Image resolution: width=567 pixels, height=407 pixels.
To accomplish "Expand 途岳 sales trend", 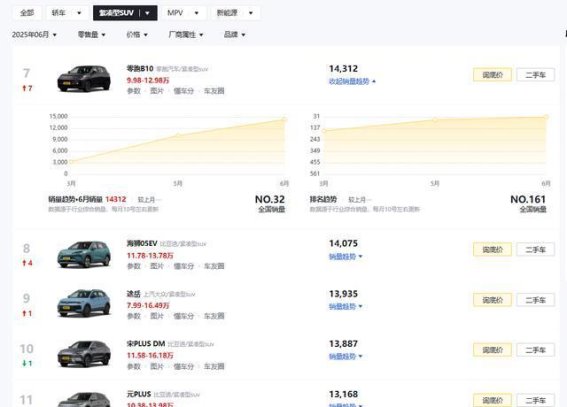I will click(346, 307).
